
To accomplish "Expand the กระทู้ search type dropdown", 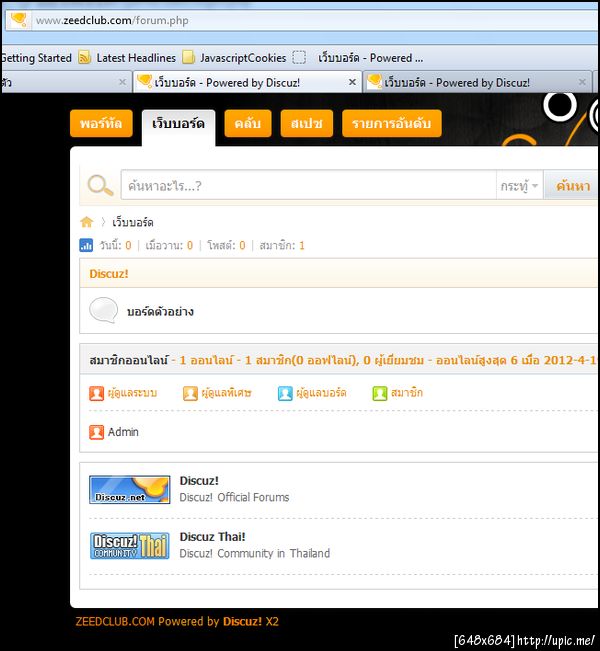I will click(x=519, y=186).
